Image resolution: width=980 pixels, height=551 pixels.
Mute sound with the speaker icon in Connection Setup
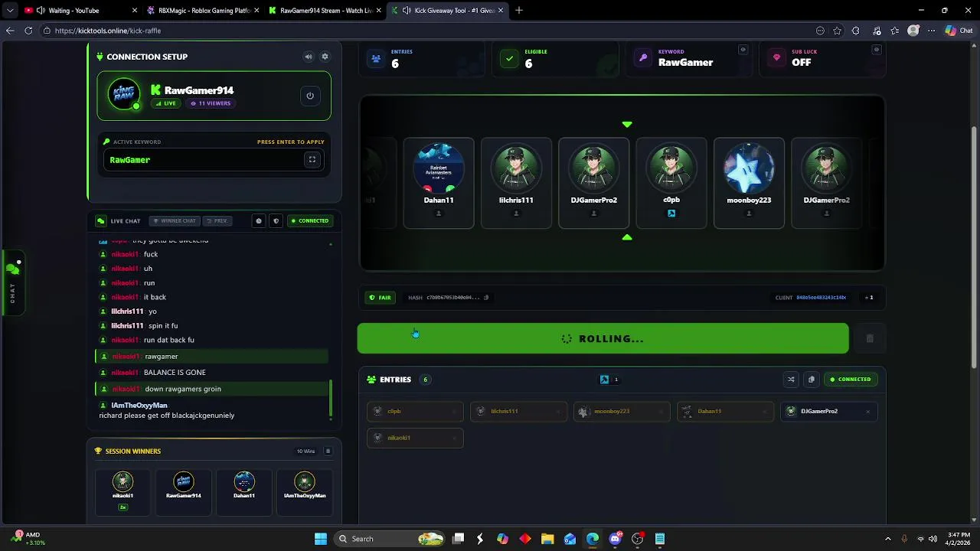point(308,57)
